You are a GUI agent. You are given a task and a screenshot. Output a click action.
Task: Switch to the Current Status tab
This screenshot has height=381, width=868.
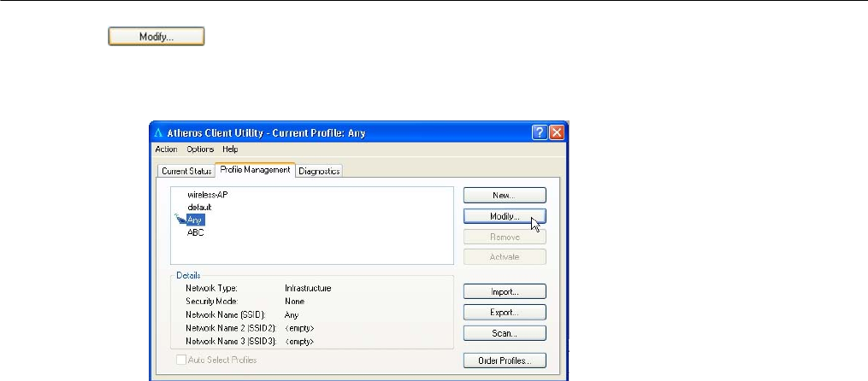pyautogui.click(x=186, y=171)
